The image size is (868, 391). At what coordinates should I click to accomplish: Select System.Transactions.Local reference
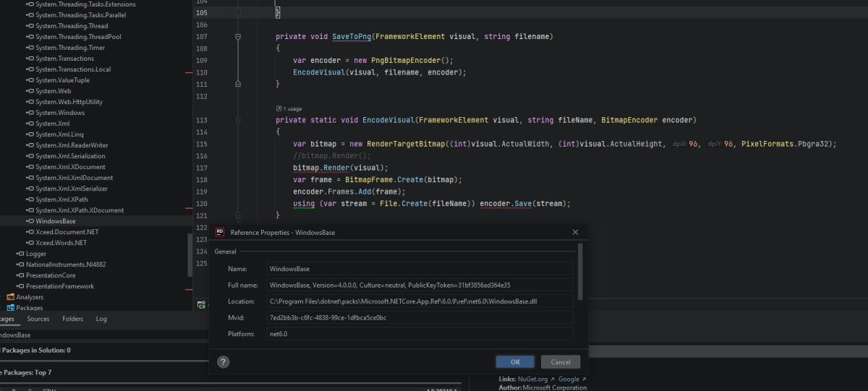pyautogui.click(x=73, y=69)
